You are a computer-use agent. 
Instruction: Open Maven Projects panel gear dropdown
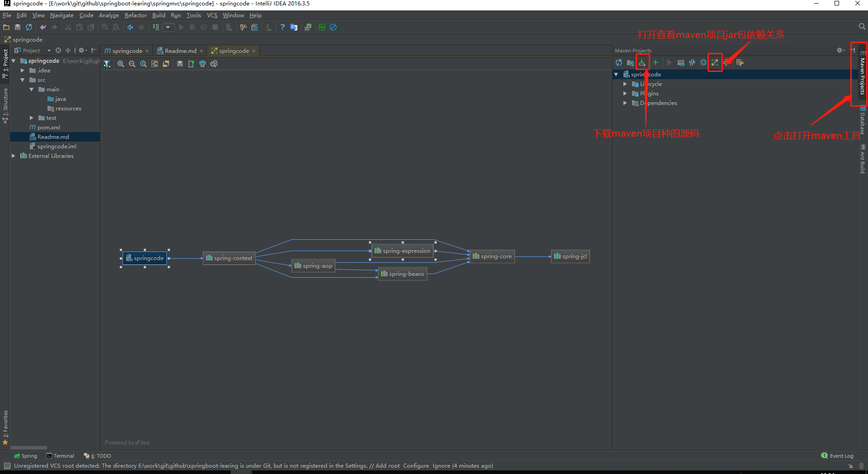click(840, 50)
